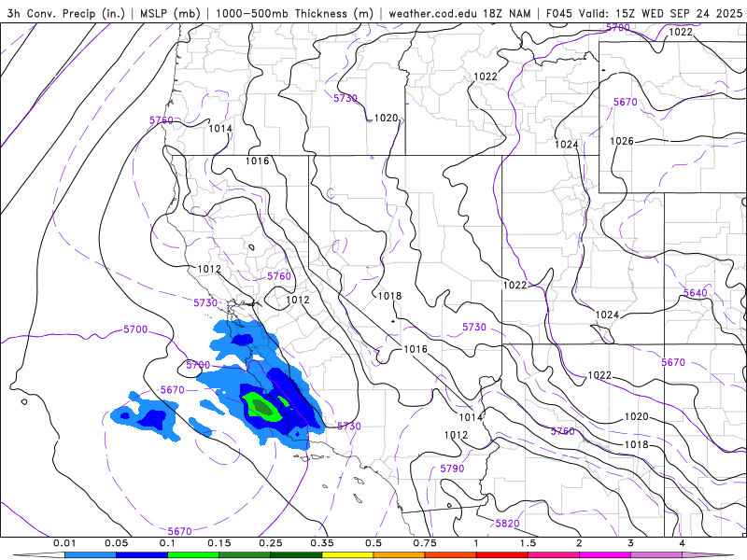Click the purple '5640' thickness label
The image size is (747, 560).
tap(696, 293)
